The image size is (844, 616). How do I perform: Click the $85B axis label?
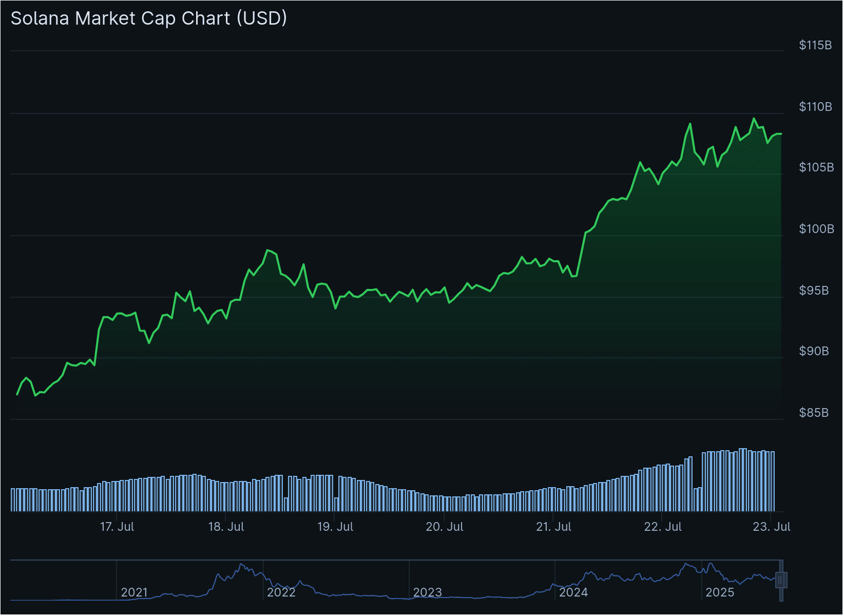(814, 413)
